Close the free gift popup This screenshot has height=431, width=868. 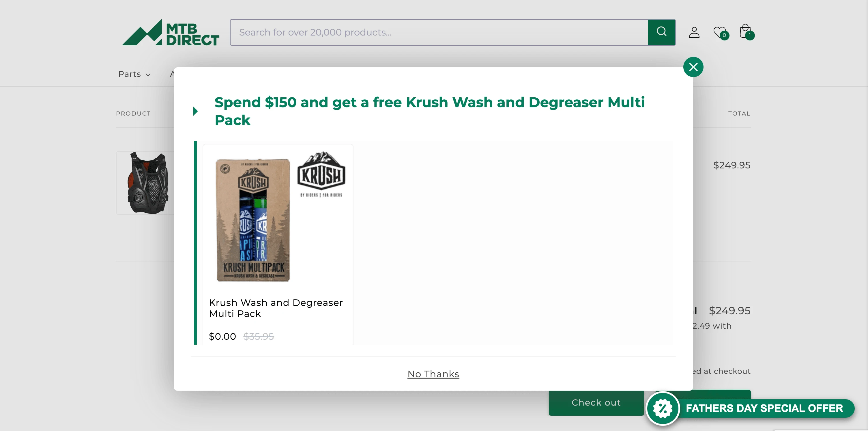(693, 67)
